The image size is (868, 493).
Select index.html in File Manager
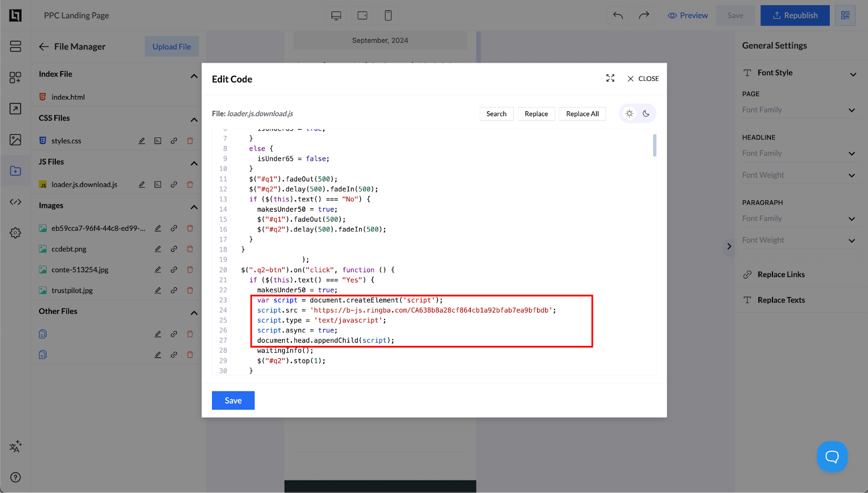(x=68, y=97)
